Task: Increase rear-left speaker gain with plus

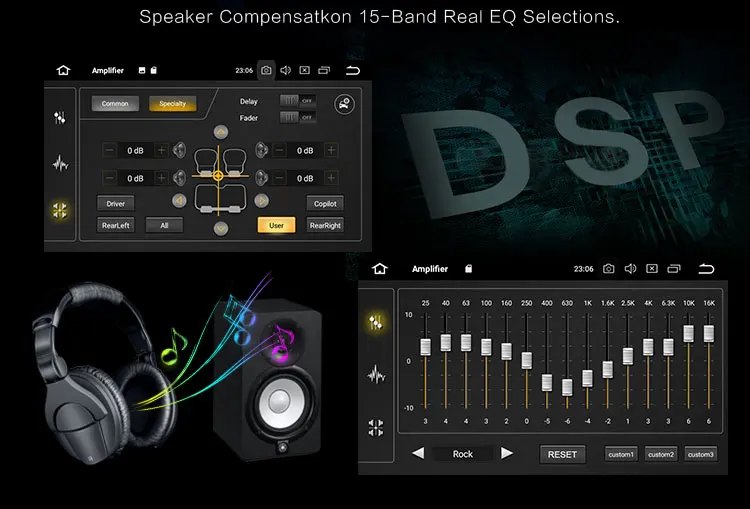Action: (x=162, y=178)
